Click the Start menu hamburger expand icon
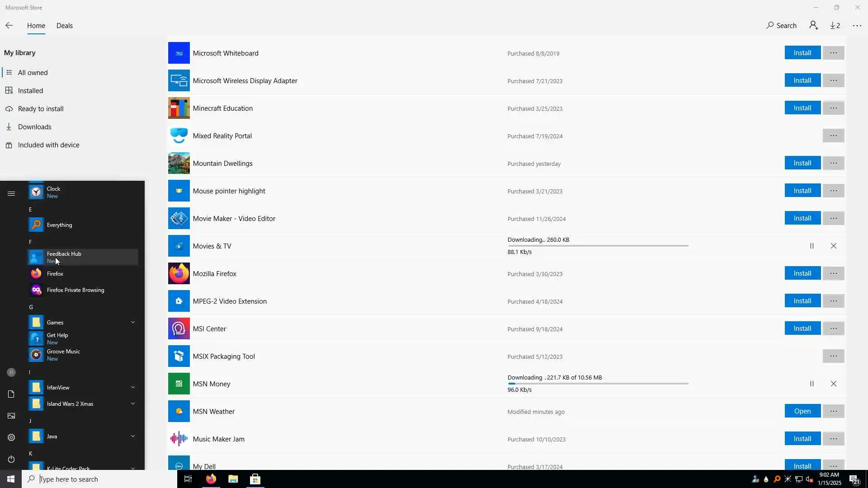 tap(11, 193)
